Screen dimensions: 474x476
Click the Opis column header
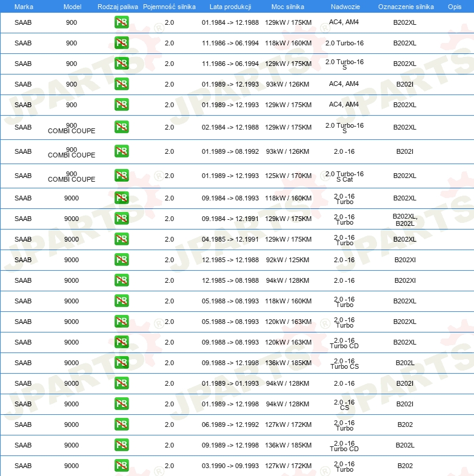click(x=455, y=7)
